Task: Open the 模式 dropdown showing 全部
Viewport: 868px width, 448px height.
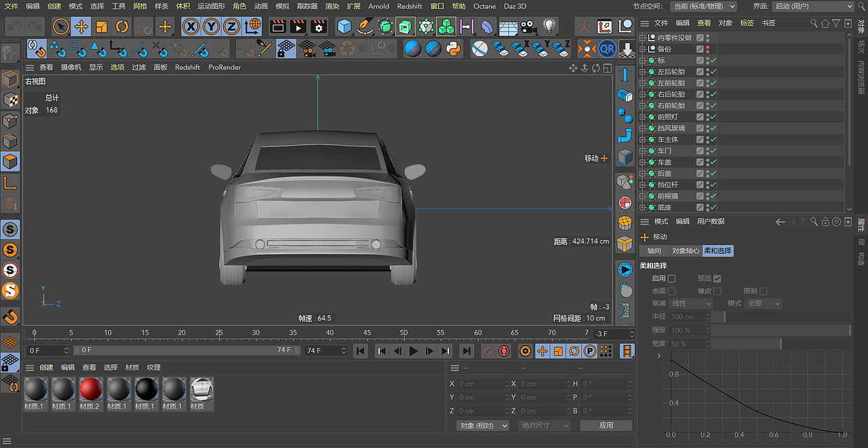Action: tap(763, 303)
